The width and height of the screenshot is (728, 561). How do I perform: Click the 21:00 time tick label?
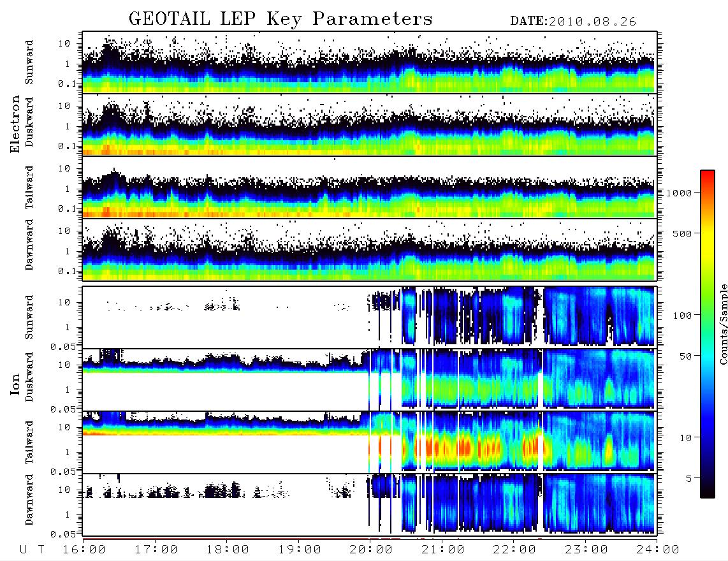pyautogui.click(x=443, y=550)
